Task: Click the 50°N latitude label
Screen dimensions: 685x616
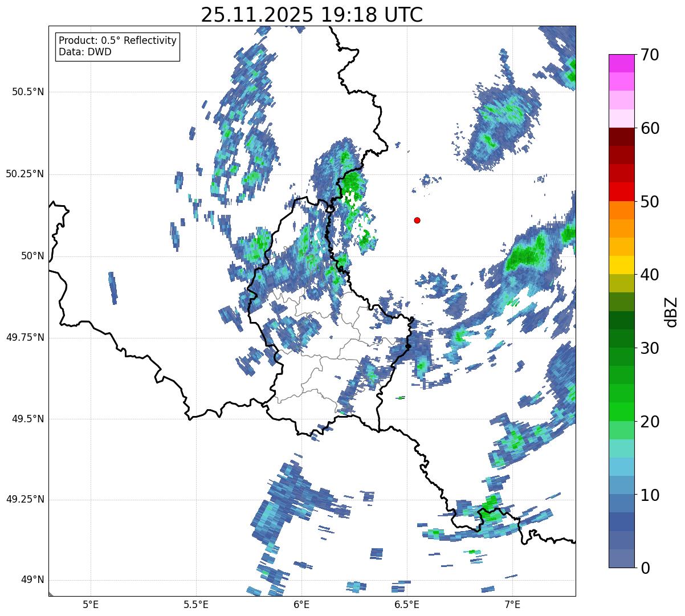Action: [x=32, y=256]
